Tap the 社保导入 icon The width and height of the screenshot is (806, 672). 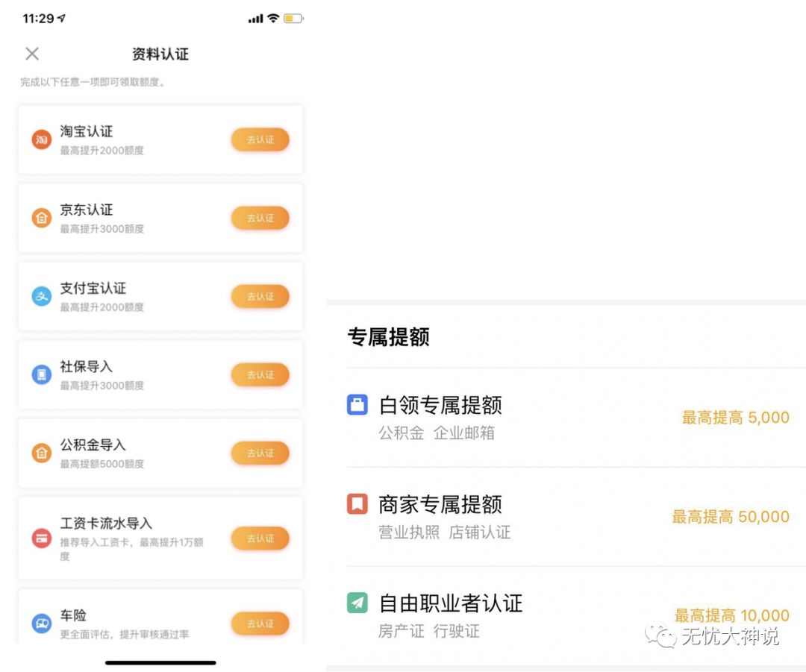(x=42, y=374)
